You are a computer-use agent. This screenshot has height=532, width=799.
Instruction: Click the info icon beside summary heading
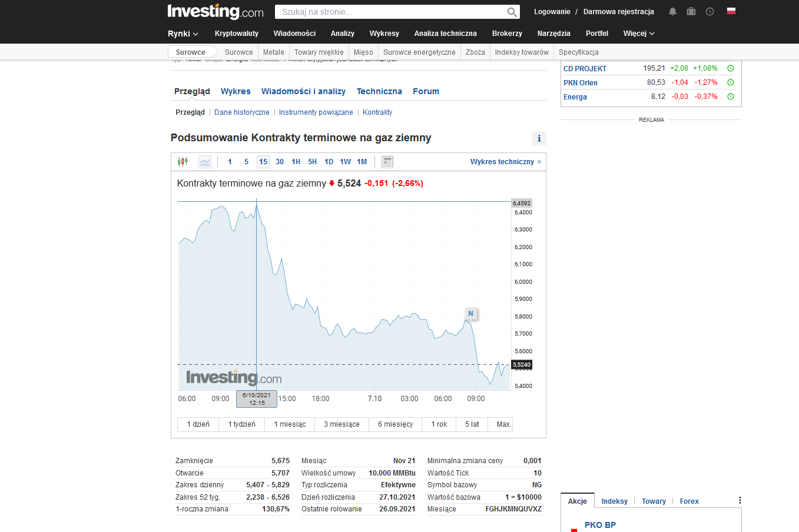pos(539,138)
